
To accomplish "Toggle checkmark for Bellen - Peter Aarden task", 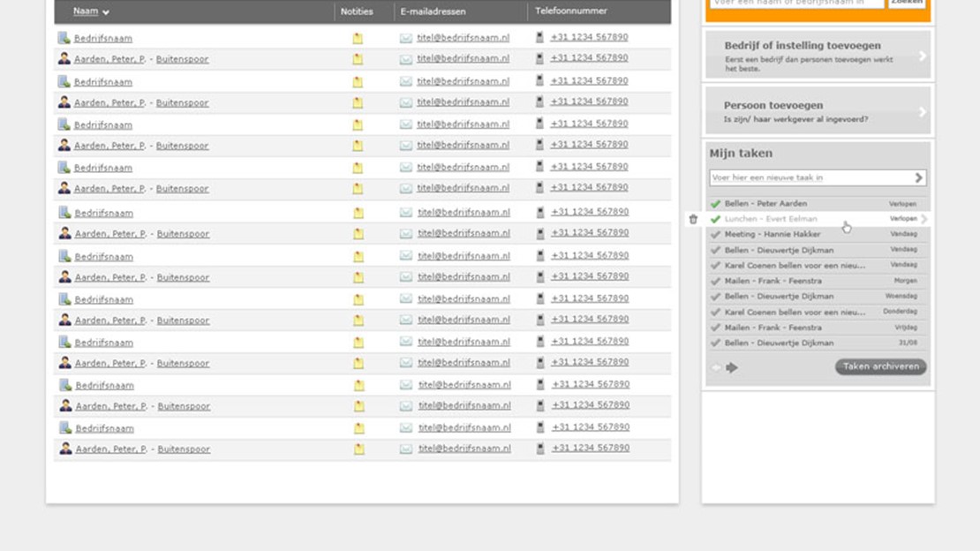I will (715, 204).
